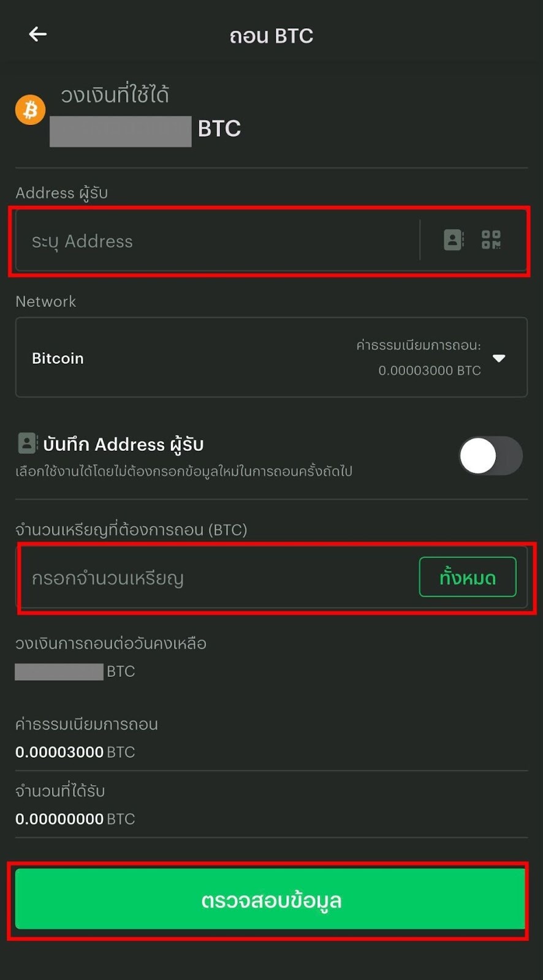Tap the orange Bitcoin coin icon

(31, 110)
